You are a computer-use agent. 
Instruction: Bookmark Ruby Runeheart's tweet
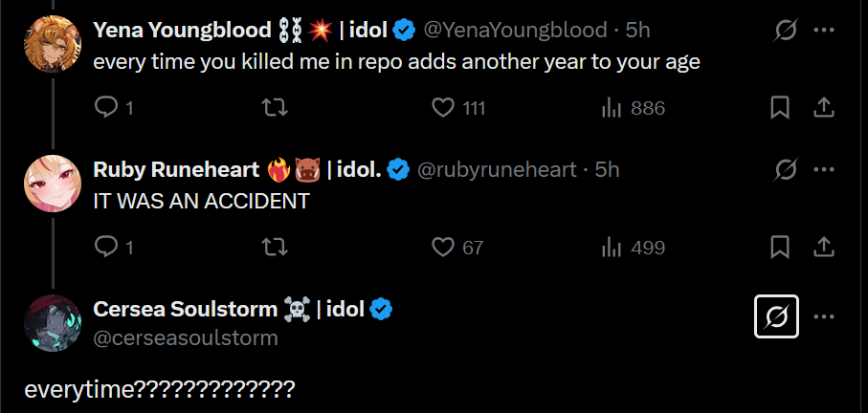[x=780, y=248]
